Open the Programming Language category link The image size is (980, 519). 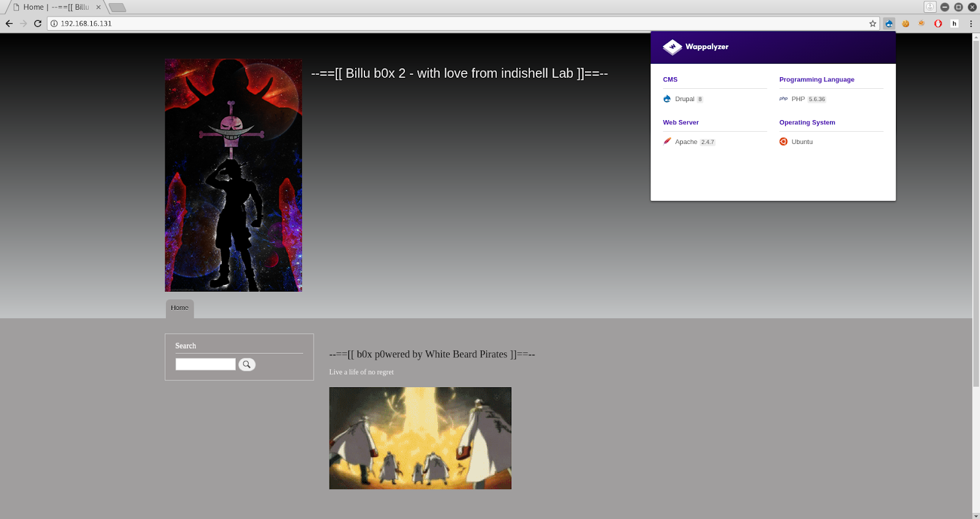[x=816, y=80]
